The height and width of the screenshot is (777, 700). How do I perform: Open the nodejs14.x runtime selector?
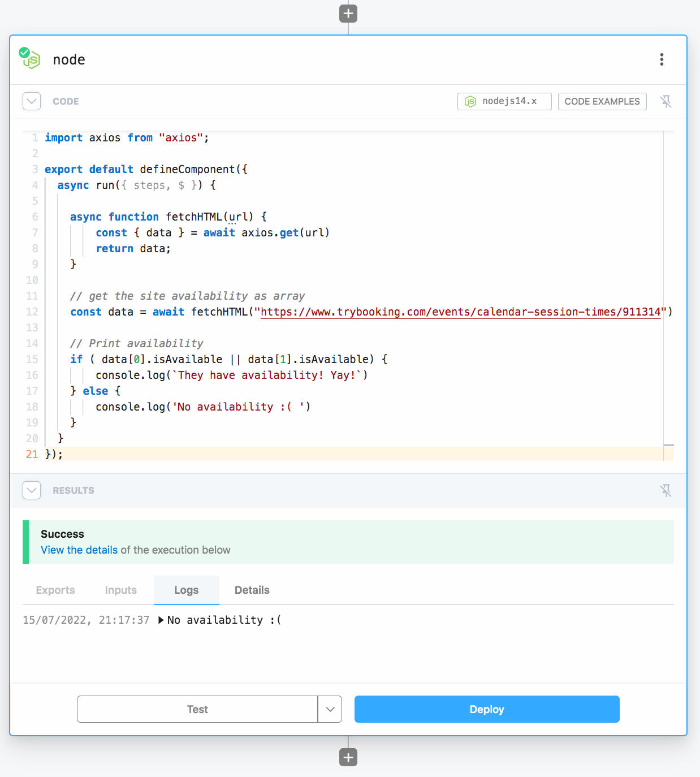click(504, 101)
